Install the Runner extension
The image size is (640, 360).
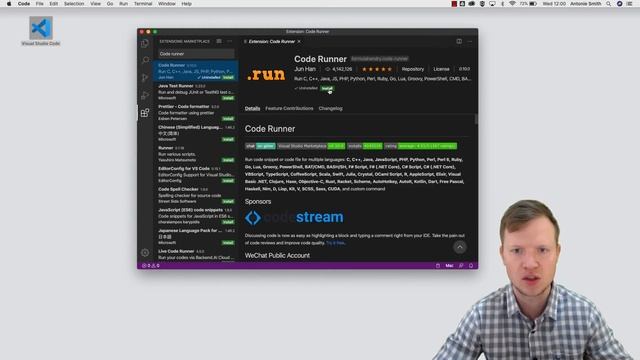(x=228, y=160)
